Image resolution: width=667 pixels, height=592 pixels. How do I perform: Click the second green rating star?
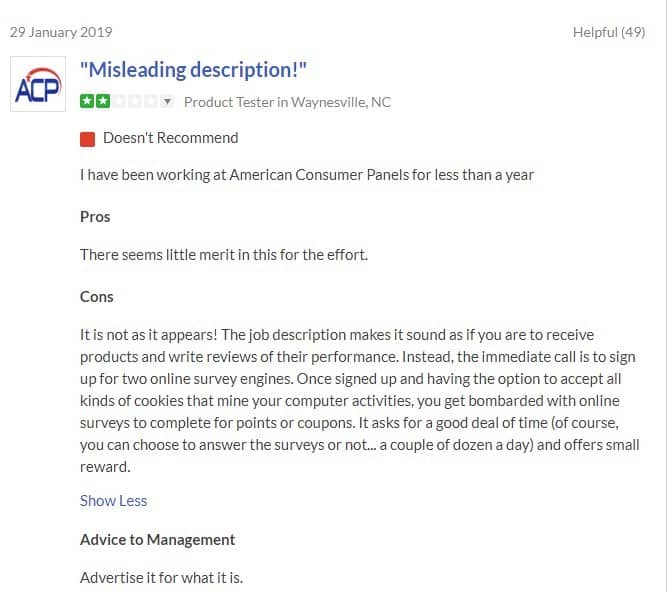pos(102,102)
